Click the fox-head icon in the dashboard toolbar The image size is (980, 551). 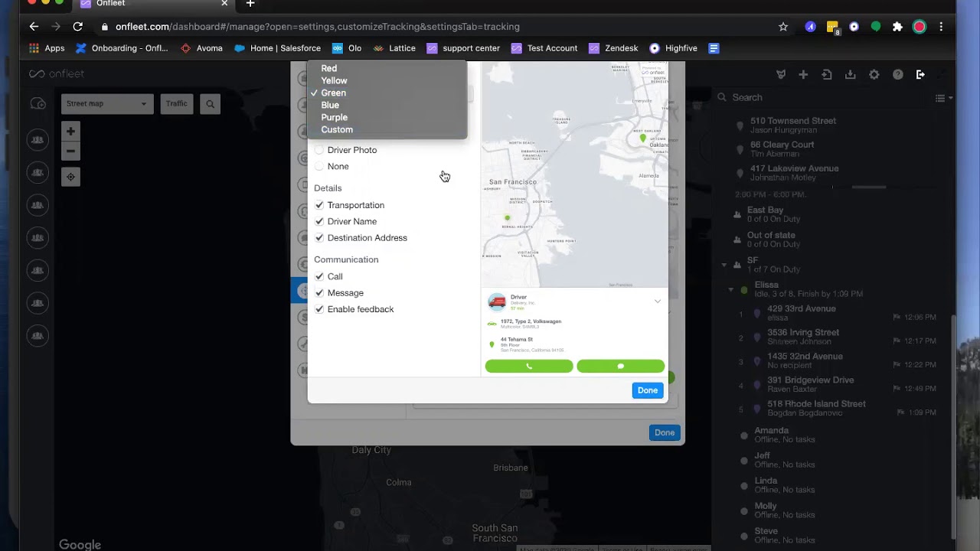click(x=781, y=74)
